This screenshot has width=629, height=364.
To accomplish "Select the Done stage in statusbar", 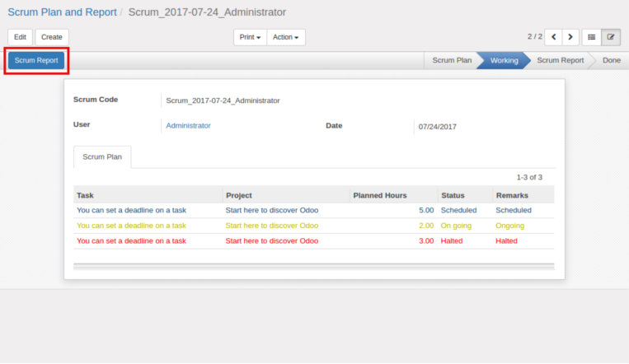I will (x=612, y=60).
